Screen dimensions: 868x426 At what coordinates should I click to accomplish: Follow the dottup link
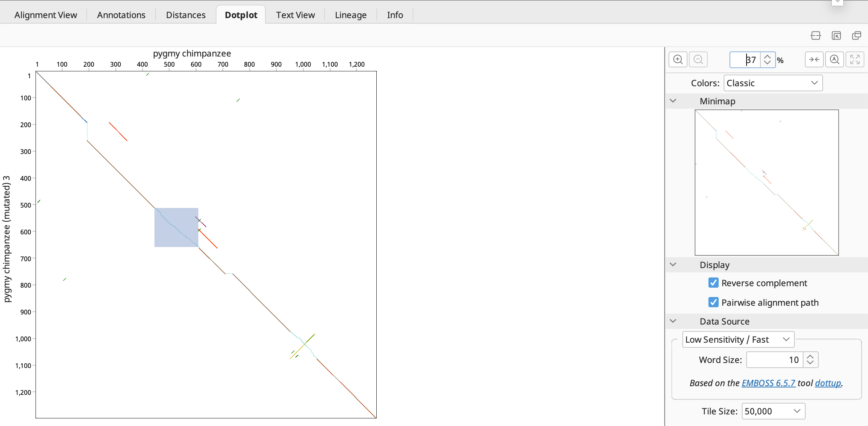[828, 383]
